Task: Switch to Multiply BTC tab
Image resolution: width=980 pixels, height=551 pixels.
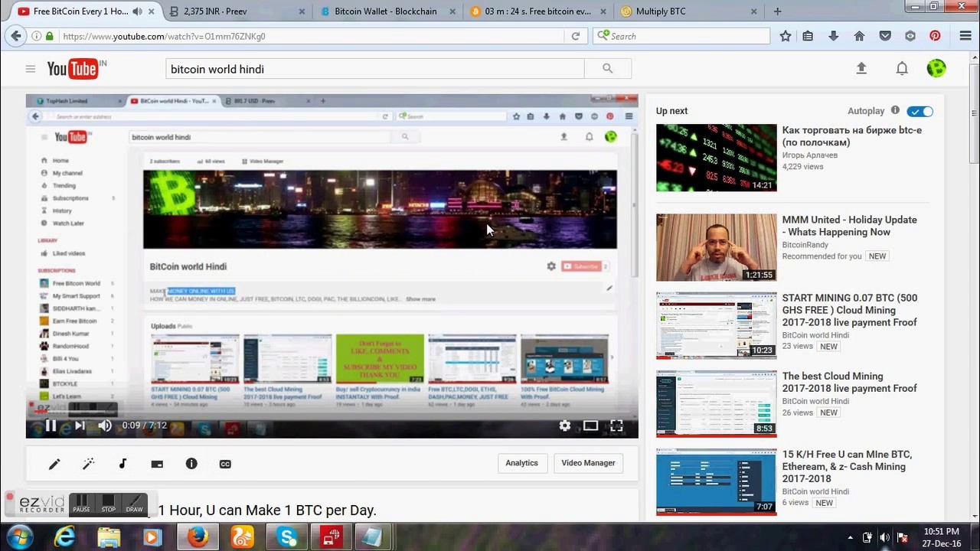Action: [688, 11]
